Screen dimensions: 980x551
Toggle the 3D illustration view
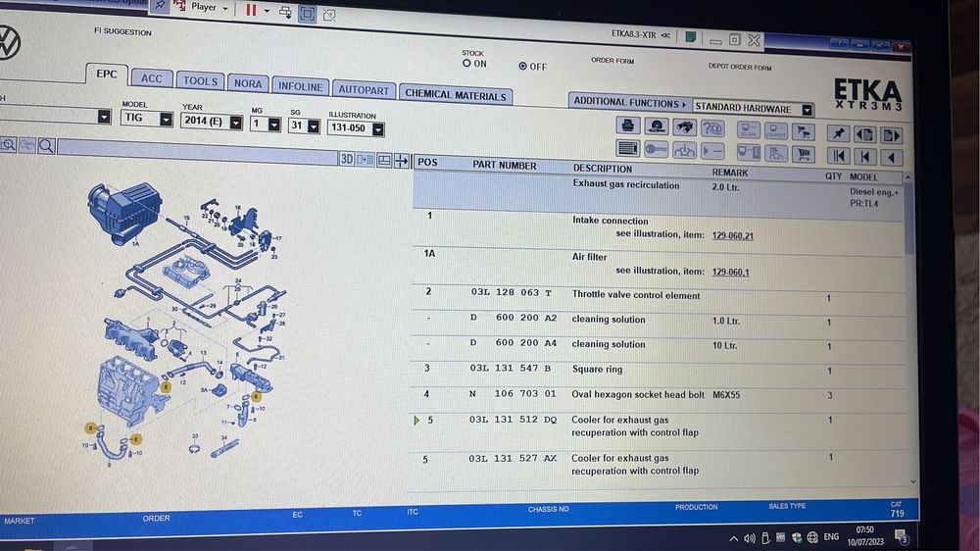[x=347, y=159]
